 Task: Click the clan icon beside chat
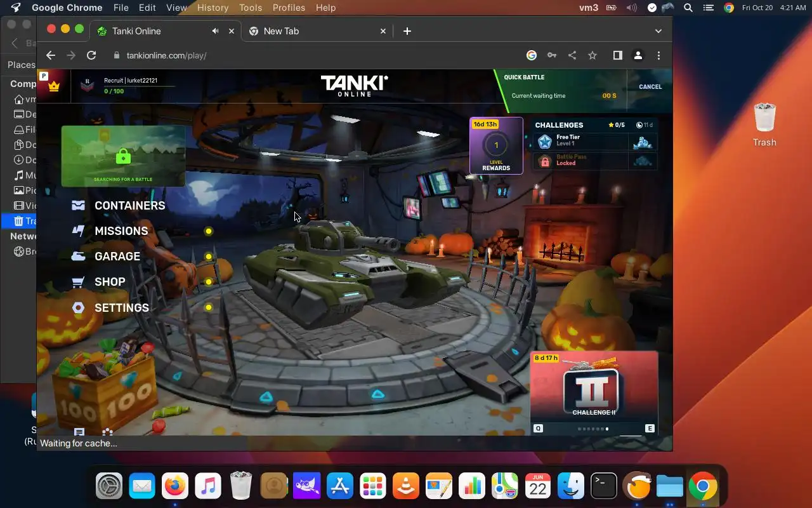[x=108, y=432]
